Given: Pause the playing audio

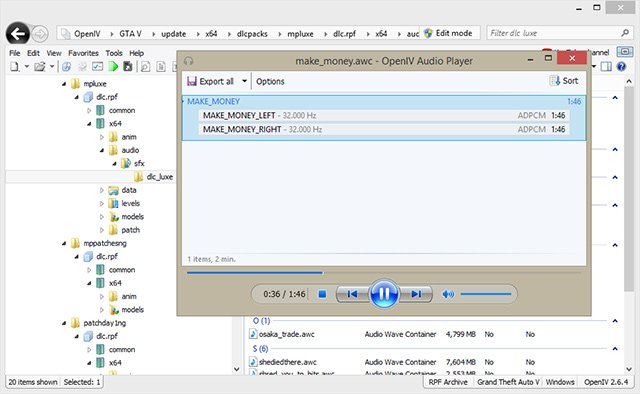Looking at the screenshot, I should [x=383, y=294].
